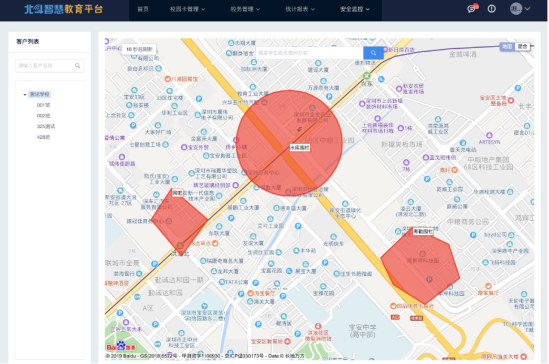The width and height of the screenshot is (549, 364).
Task: Click the label on the left polygon fence
Action: click(177, 193)
